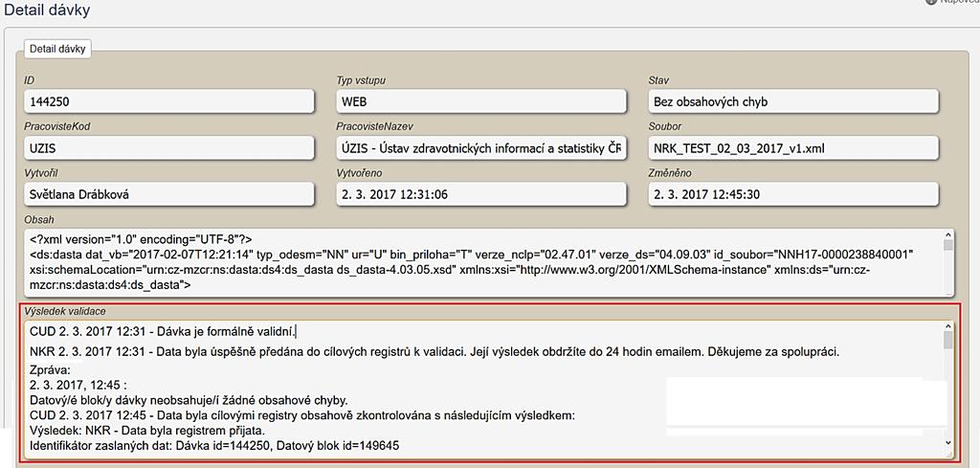This screenshot has width=980, height=468.
Task: Click the 'Soubor' label
Action: click(x=665, y=127)
